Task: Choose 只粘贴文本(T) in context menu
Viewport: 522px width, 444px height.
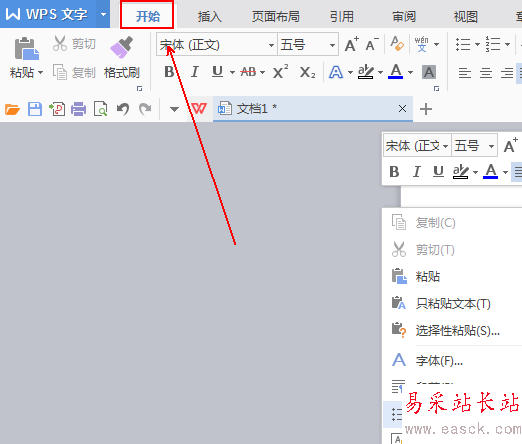Action: 452,304
